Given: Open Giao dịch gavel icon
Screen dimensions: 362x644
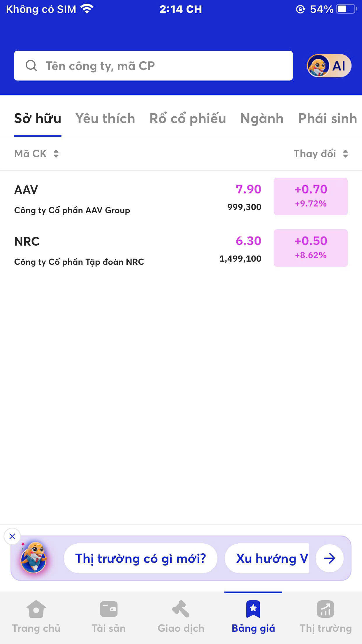Looking at the screenshot, I should pos(181,609).
